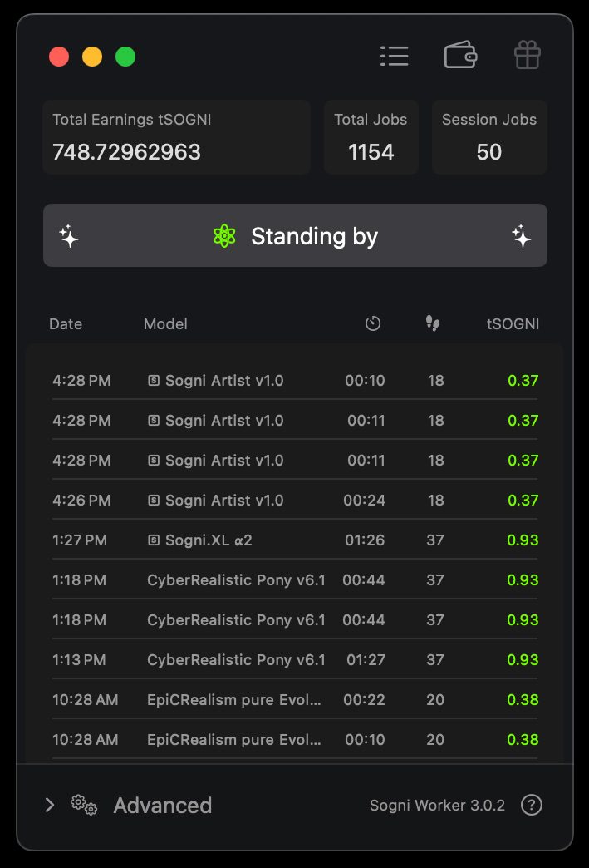The height and width of the screenshot is (868, 589).
Task: Click the Date column header
Action: [66, 324]
